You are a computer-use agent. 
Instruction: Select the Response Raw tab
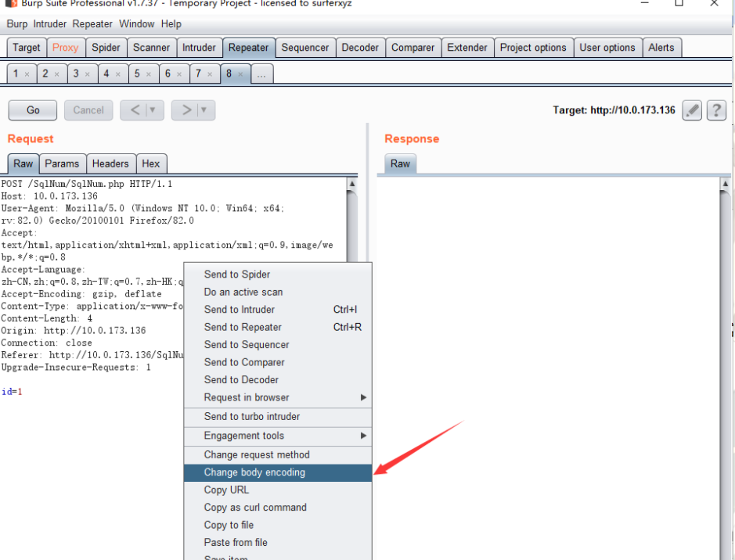coord(400,164)
